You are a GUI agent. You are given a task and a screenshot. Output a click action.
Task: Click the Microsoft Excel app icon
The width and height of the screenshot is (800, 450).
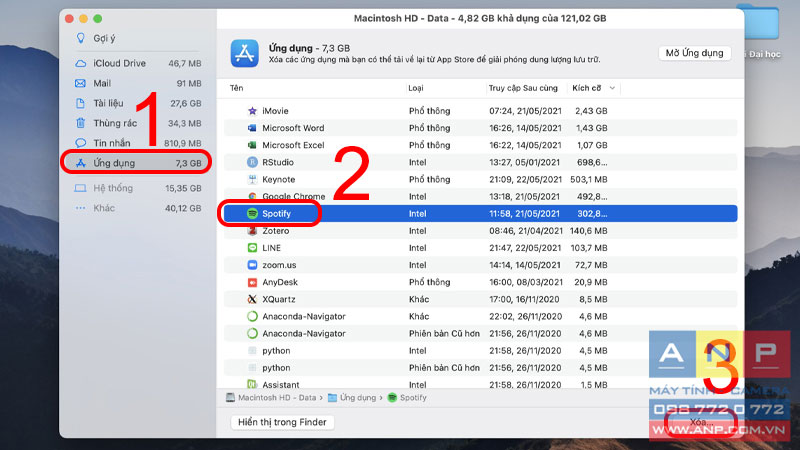[x=252, y=145]
